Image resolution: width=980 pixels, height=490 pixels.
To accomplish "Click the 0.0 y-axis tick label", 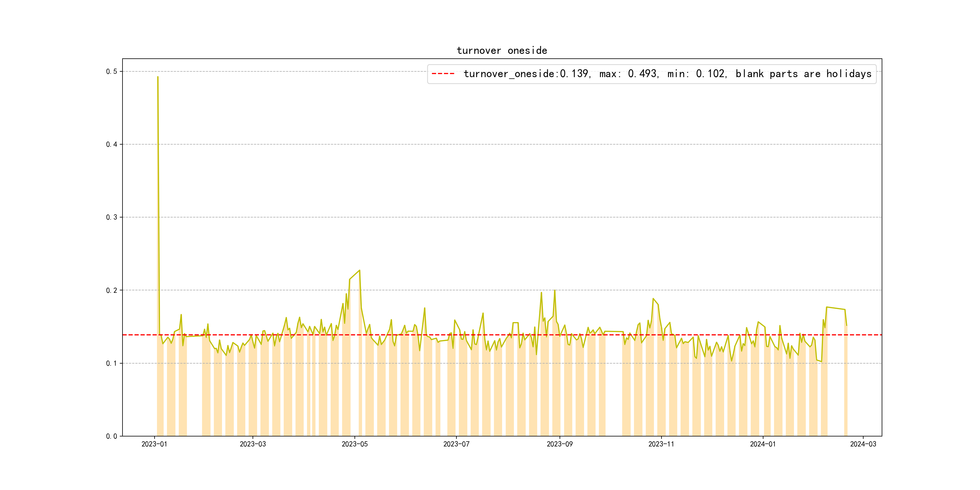I will (112, 436).
